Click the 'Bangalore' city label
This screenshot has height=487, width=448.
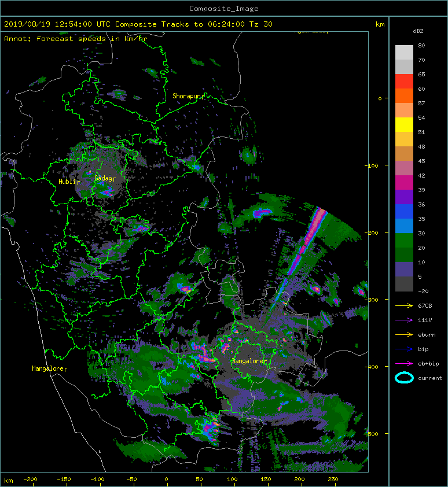click(248, 361)
